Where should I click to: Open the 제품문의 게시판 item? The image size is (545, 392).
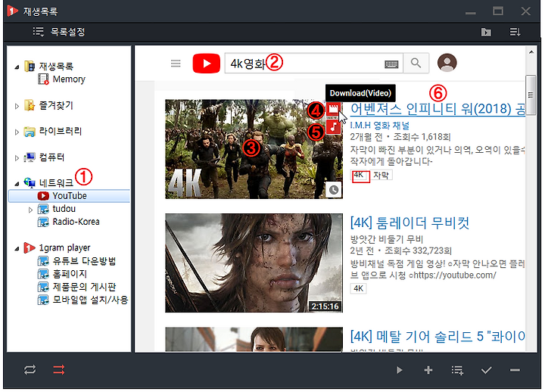point(76,287)
